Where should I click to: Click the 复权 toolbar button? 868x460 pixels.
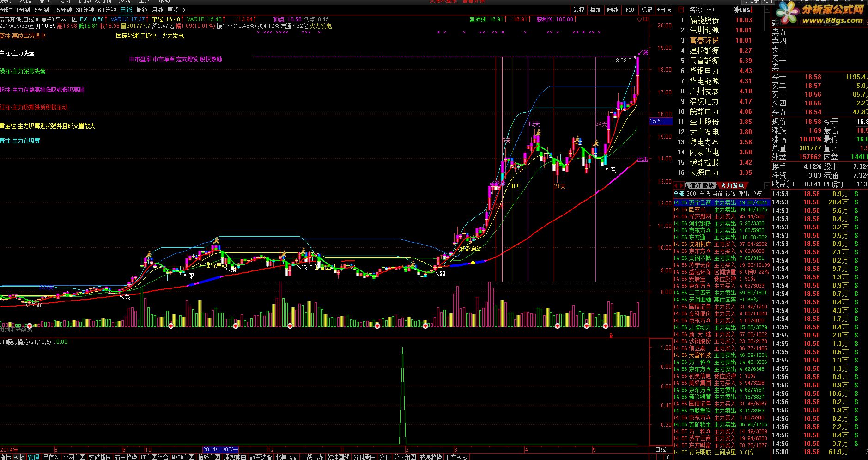point(579,10)
